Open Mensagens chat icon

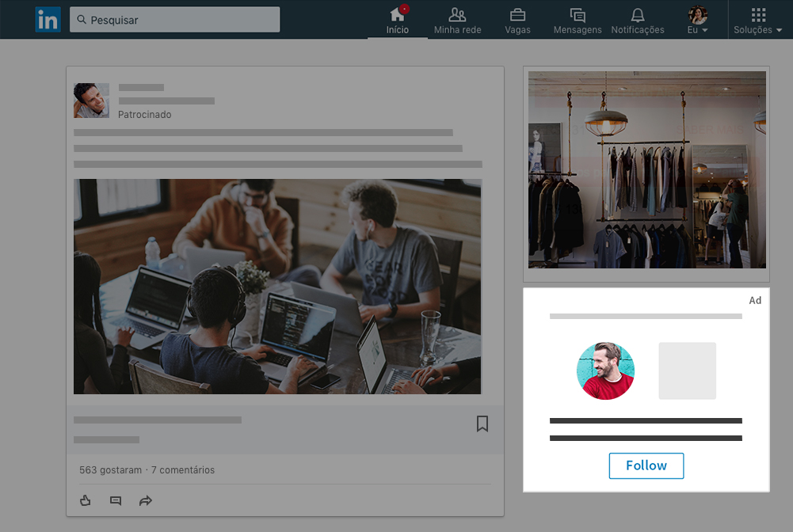578,21
